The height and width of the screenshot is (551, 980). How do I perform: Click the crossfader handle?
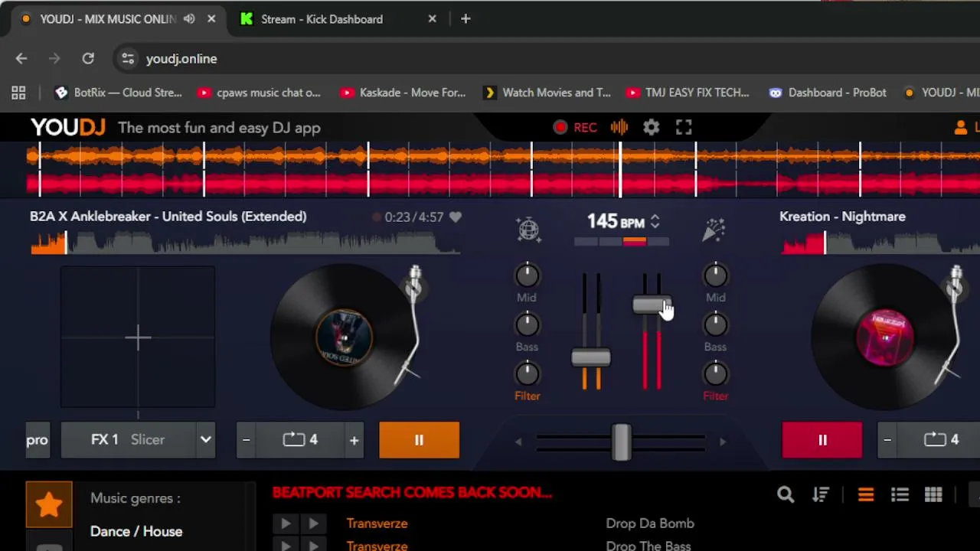(621, 442)
